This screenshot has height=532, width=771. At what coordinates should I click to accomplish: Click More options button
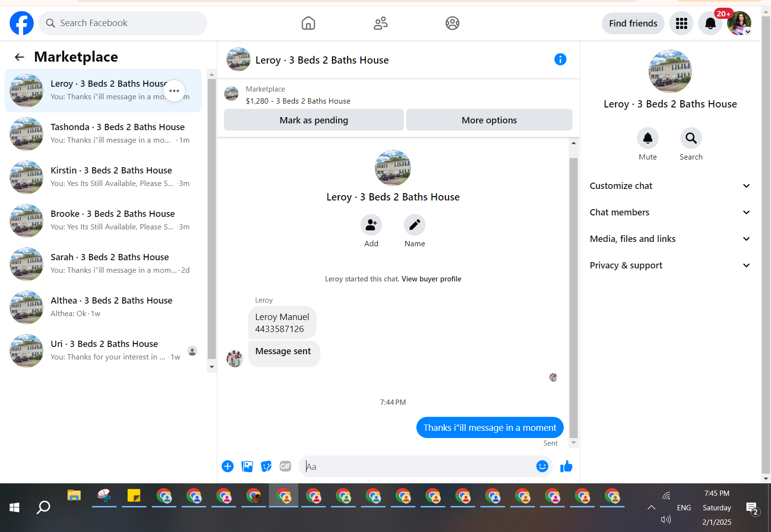pos(489,120)
